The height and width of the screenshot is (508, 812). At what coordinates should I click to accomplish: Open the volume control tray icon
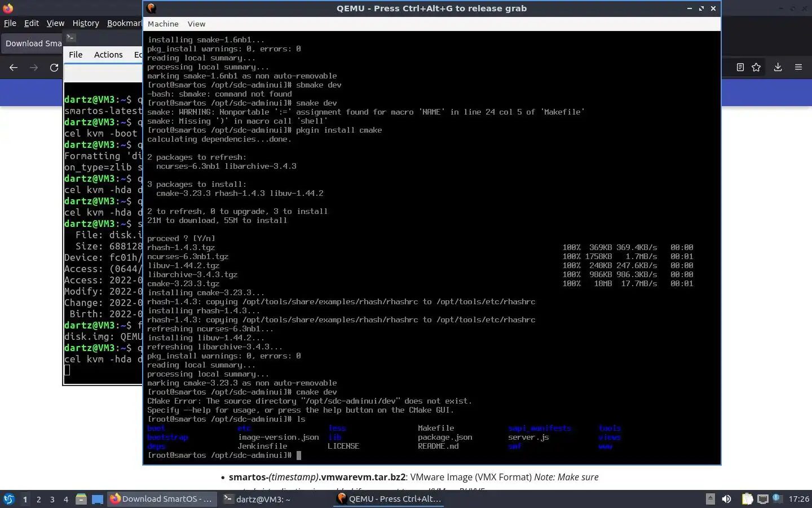click(726, 499)
